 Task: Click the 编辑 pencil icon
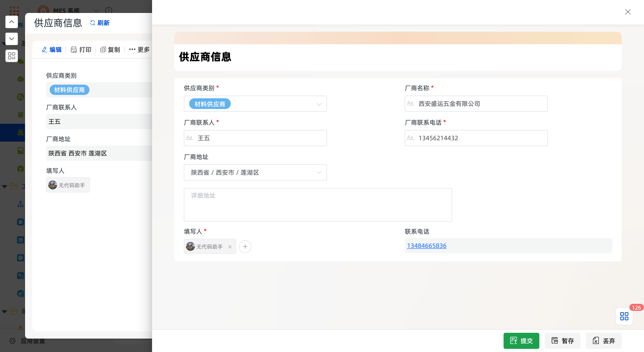point(45,49)
